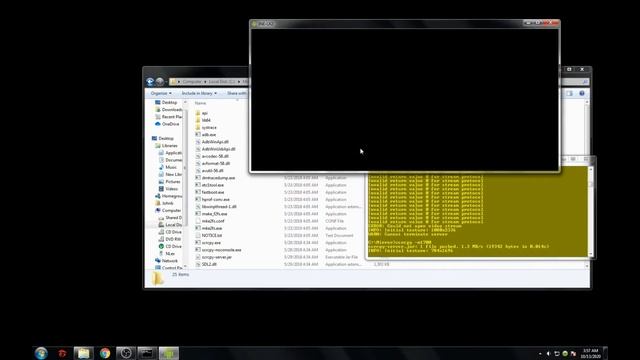Expand Computer in the navigation pane

tap(171, 211)
